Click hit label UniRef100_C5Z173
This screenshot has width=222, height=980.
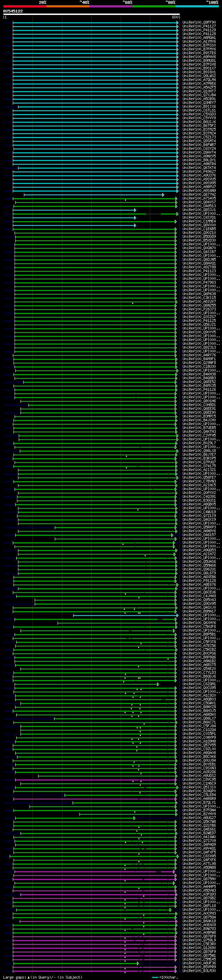[x=199, y=137]
